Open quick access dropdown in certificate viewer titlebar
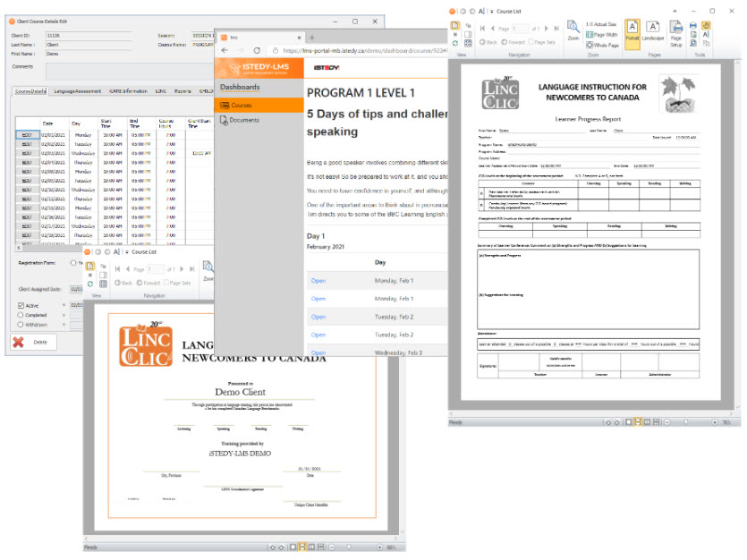 127,252
